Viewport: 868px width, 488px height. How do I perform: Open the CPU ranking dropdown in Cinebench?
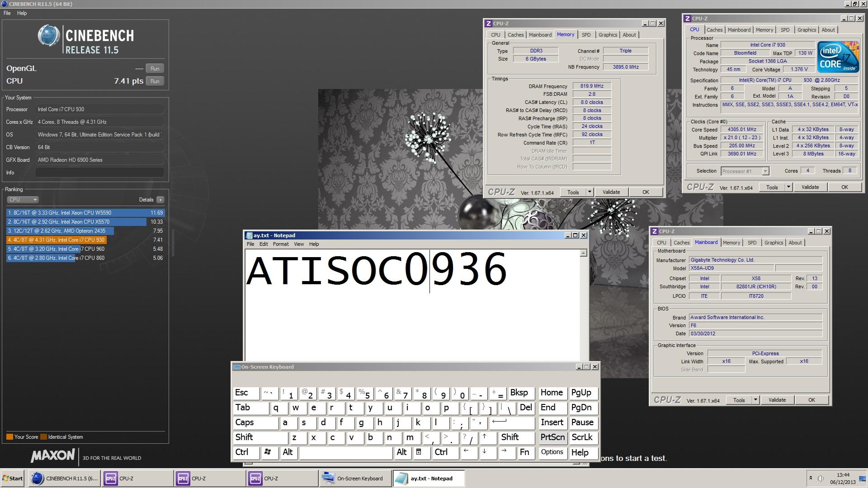tap(23, 200)
